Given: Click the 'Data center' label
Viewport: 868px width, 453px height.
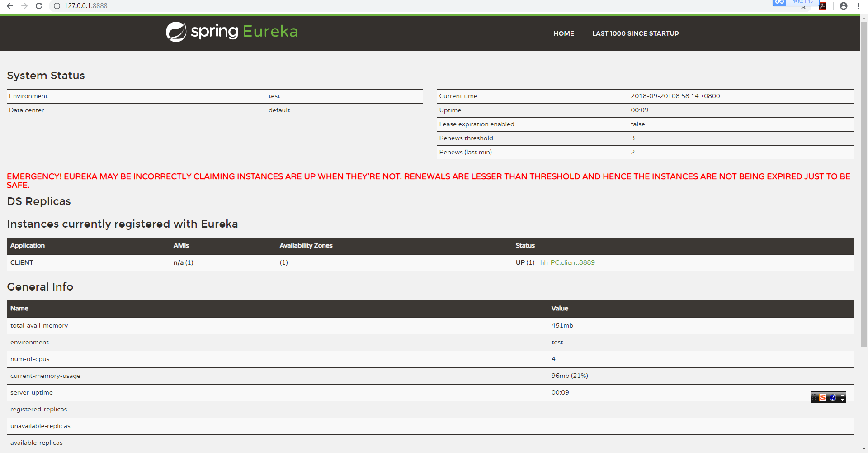Looking at the screenshot, I should (x=26, y=110).
